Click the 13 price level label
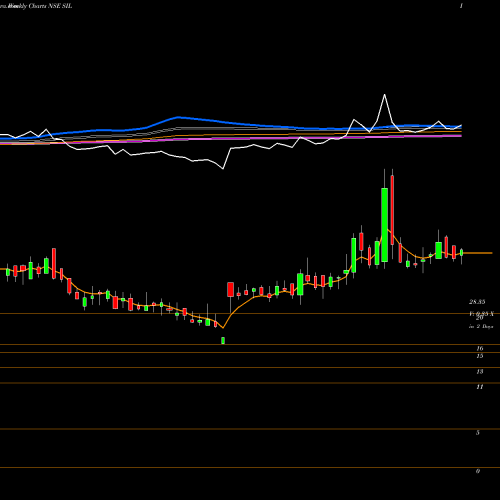 coord(480,372)
